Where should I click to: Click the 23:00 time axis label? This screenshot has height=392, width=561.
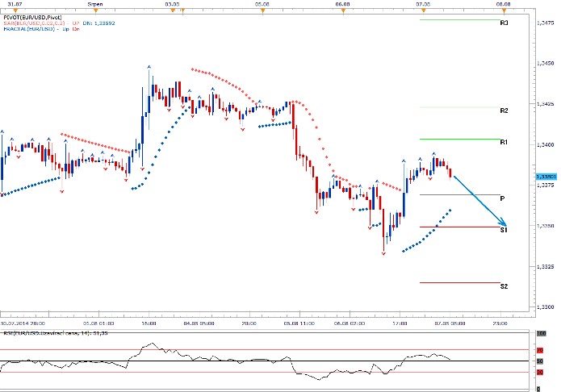(500, 323)
